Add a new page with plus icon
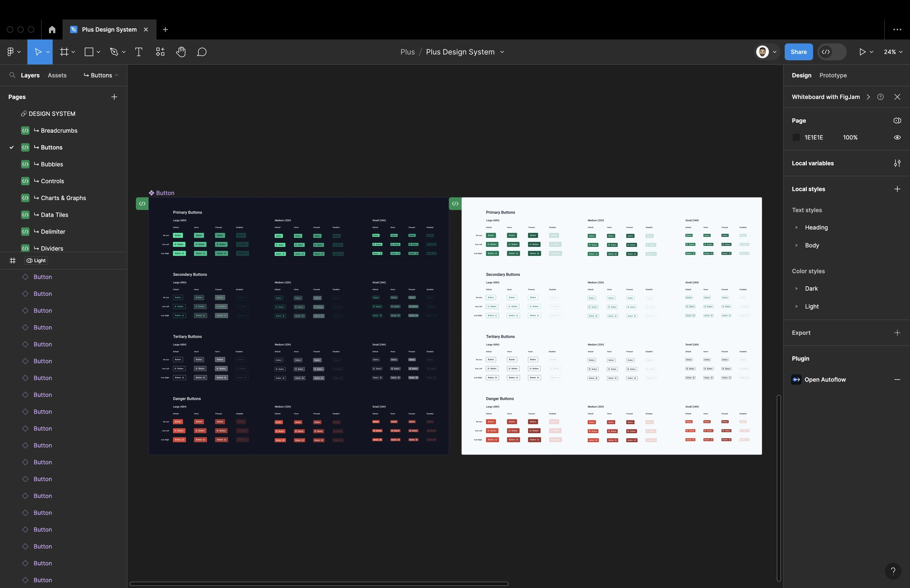 pyautogui.click(x=114, y=97)
